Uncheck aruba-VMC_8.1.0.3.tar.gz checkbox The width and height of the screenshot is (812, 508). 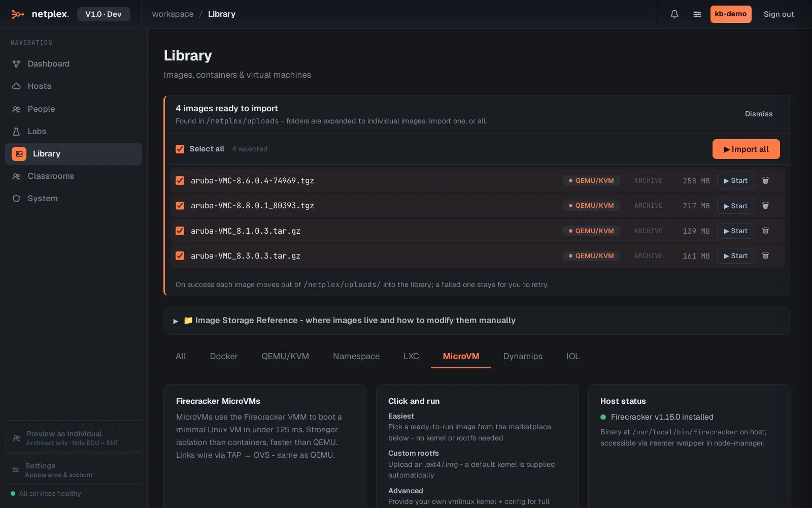pos(180,231)
